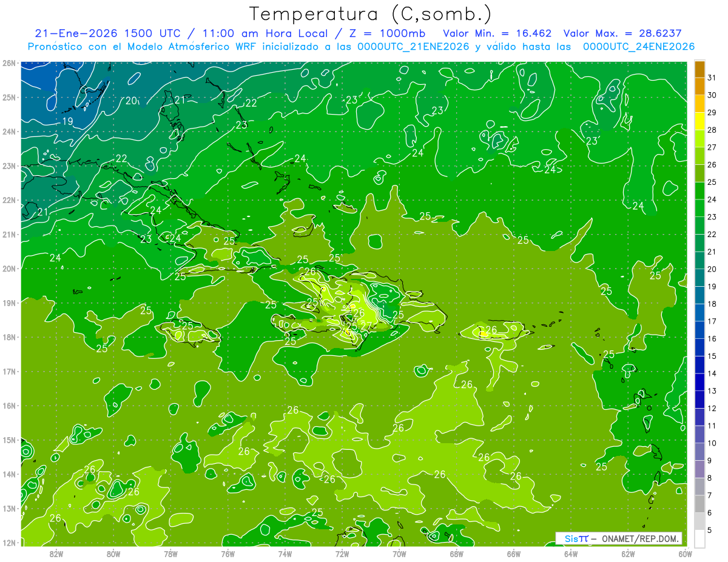This screenshot has height=562, width=728.
Task: Click the "21N" latitude axis label
Action: click(x=9, y=234)
